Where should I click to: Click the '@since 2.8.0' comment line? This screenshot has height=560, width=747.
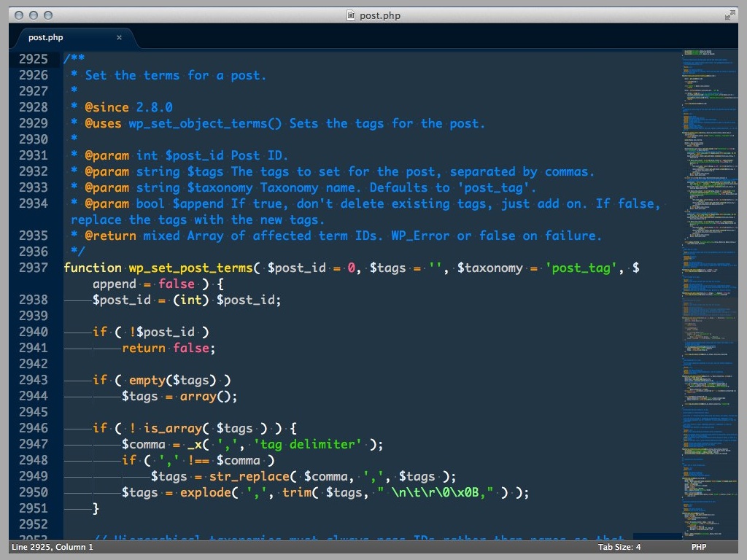click(x=128, y=108)
